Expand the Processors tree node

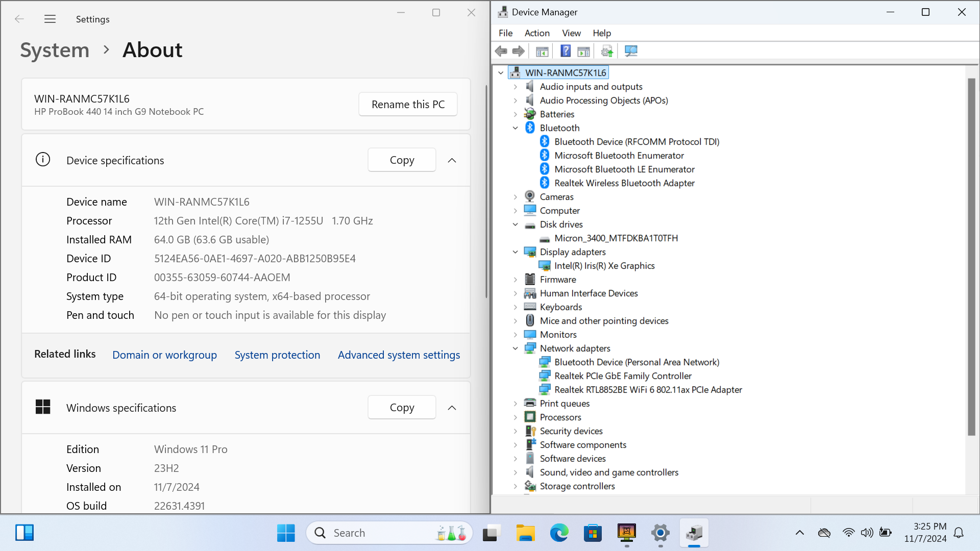pyautogui.click(x=515, y=417)
